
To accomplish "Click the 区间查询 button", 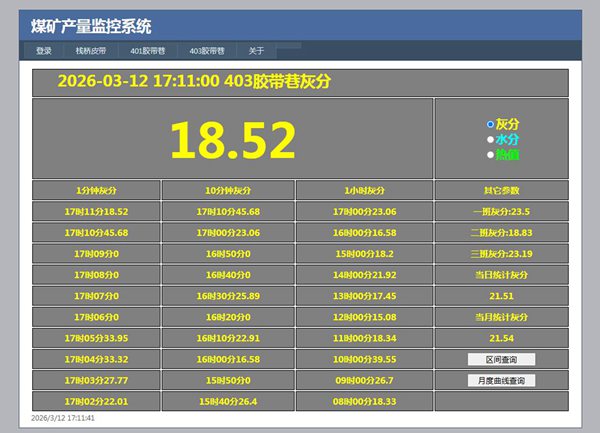I will coord(501,359).
